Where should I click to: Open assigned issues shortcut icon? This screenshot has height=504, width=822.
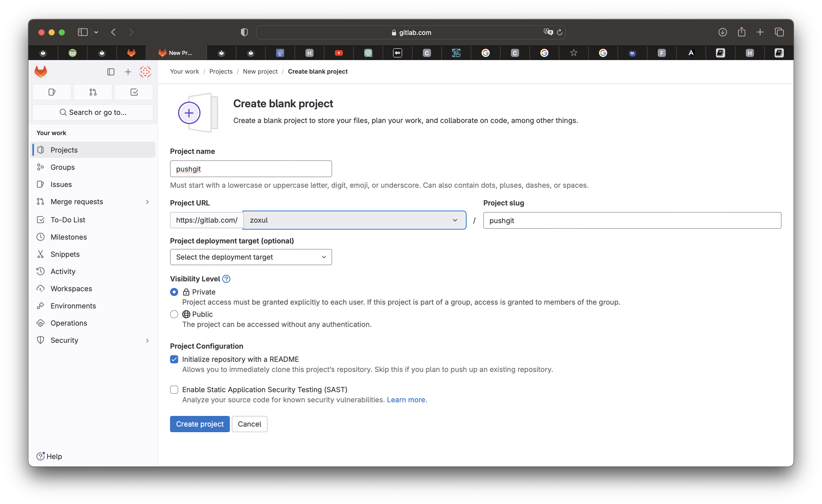(52, 92)
